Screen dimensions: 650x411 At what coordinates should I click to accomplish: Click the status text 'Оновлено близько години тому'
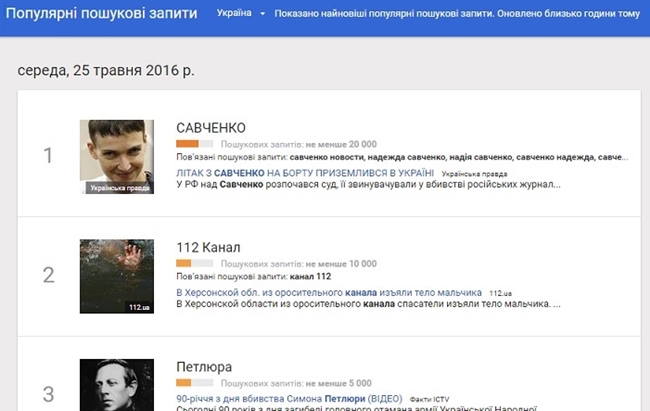click(x=568, y=14)
